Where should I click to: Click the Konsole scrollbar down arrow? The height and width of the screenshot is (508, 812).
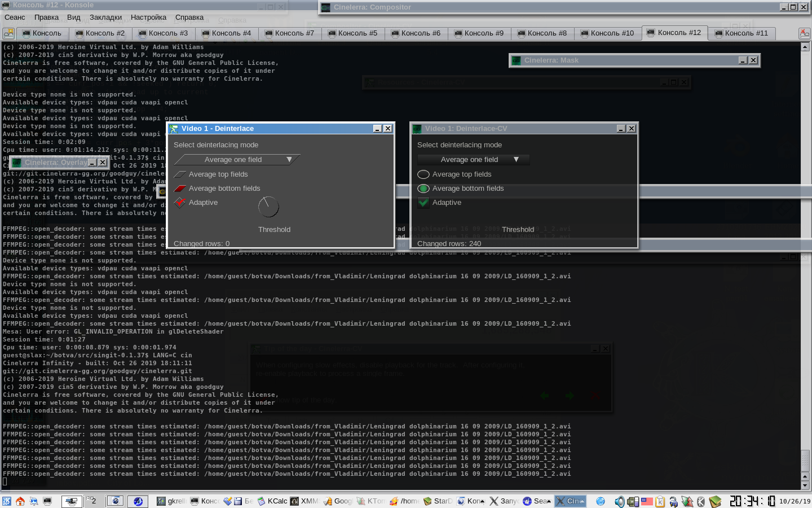805,485
